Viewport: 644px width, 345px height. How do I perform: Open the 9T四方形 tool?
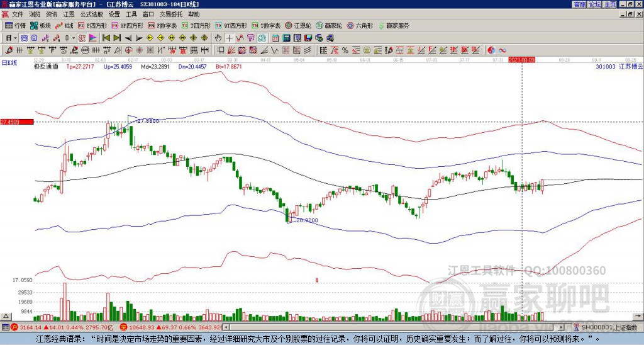click(231, 25)
